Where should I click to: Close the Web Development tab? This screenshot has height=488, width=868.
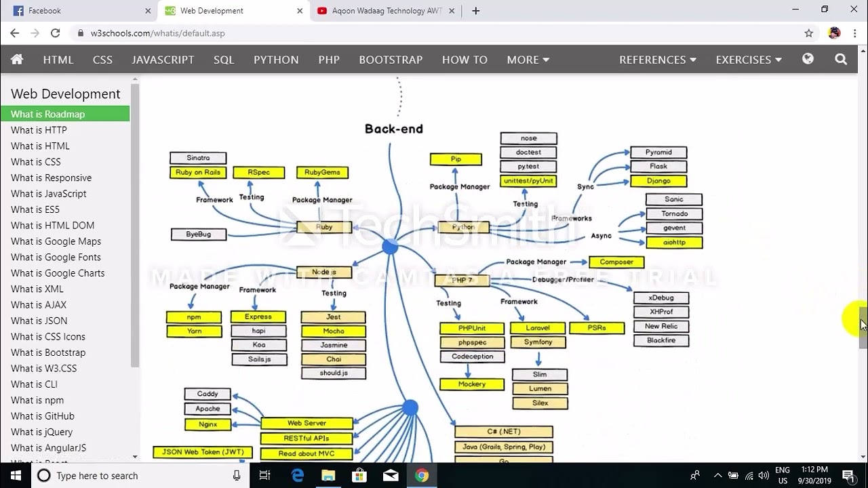click(x=300, y=11)
